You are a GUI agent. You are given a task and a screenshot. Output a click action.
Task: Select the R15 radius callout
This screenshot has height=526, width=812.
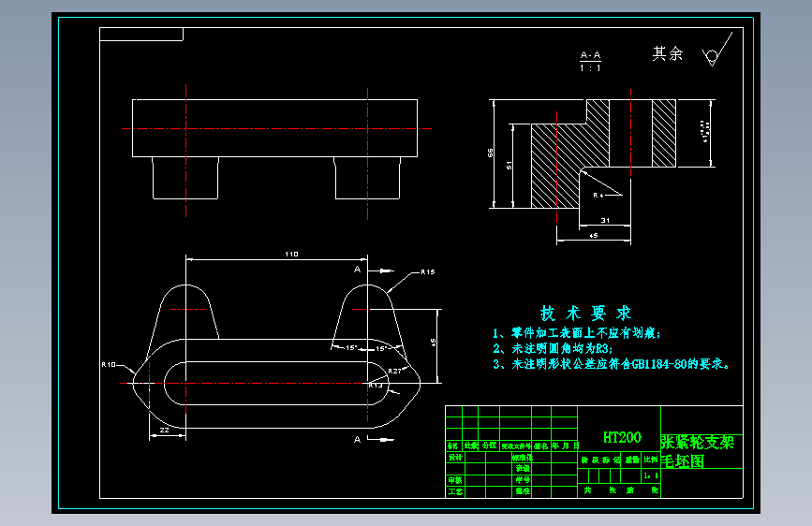(428, 271)
